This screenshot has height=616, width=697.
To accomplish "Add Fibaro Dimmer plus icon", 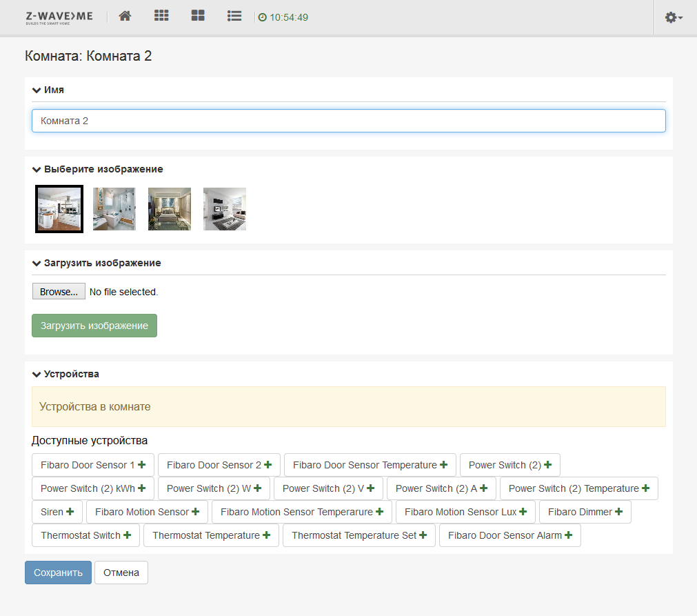I will point(619,512).
